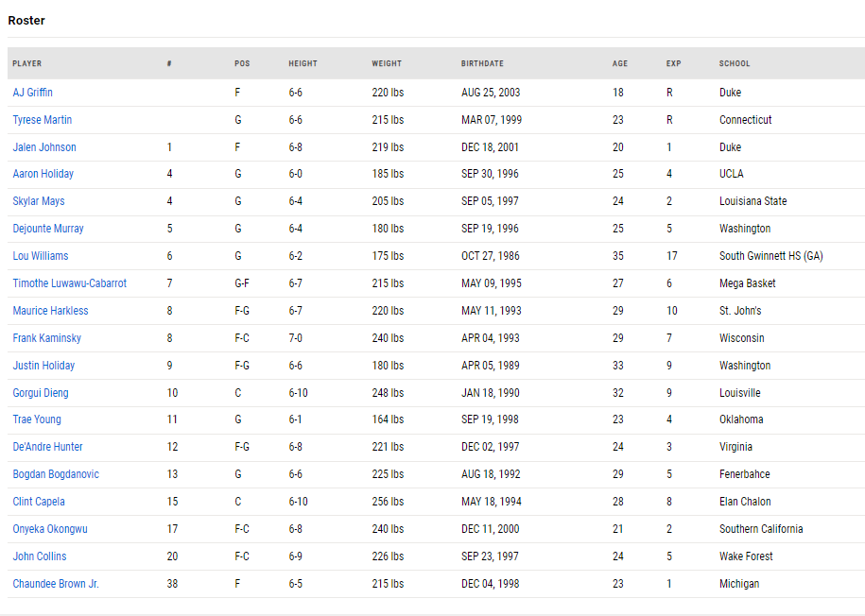865x616 pixels.
Task: Click Justin Holiday's name
Action: point(43,366)
